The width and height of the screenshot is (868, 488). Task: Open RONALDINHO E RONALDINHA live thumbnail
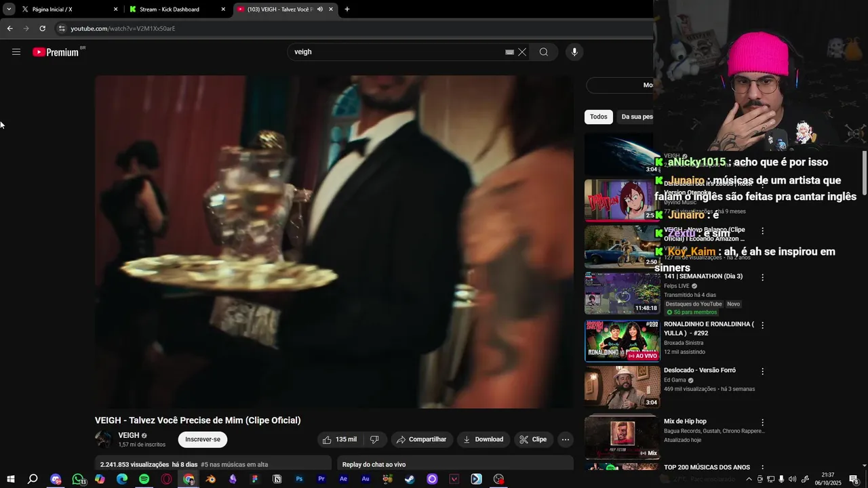click(622, 341)
